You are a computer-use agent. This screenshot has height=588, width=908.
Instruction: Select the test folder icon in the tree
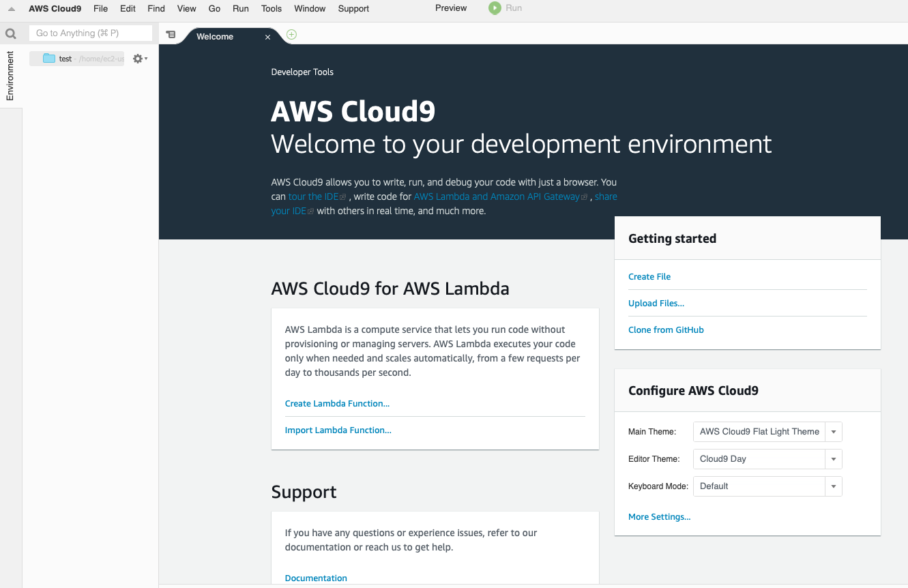click(49, 59)
